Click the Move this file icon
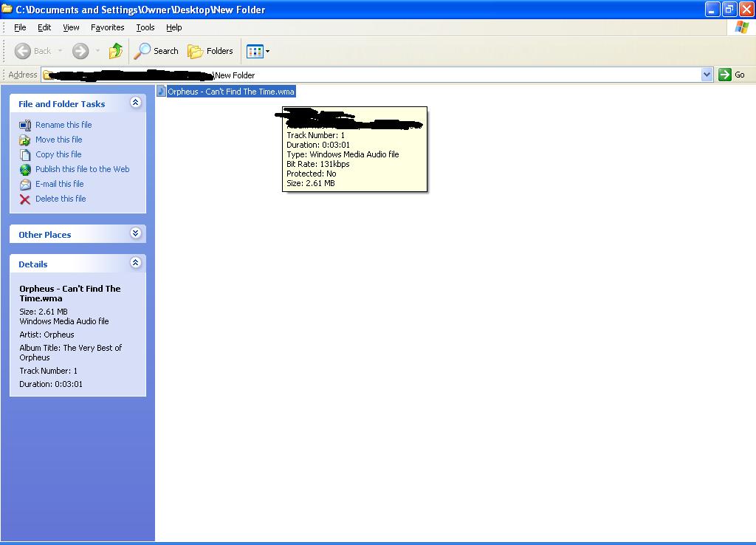The image size is (756, 545). click(25, 140)
